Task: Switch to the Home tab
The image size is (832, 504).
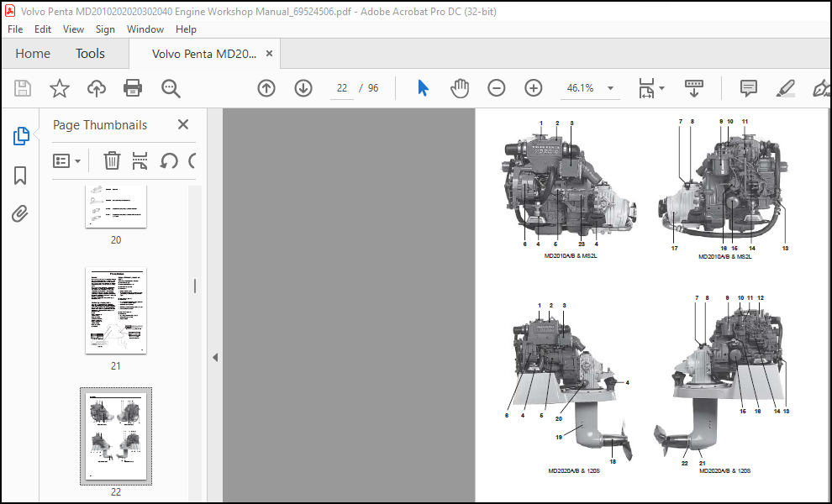Action: click(x=33, y=54)
